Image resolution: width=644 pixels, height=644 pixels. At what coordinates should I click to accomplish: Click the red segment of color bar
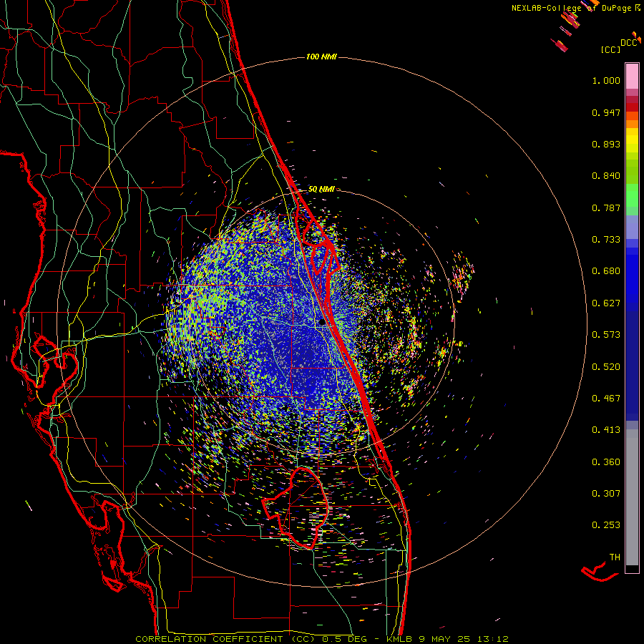pos(632,107)
